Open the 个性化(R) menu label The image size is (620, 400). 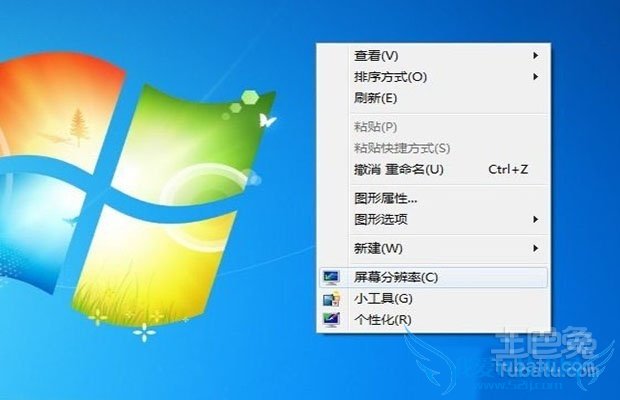[383, 320]
